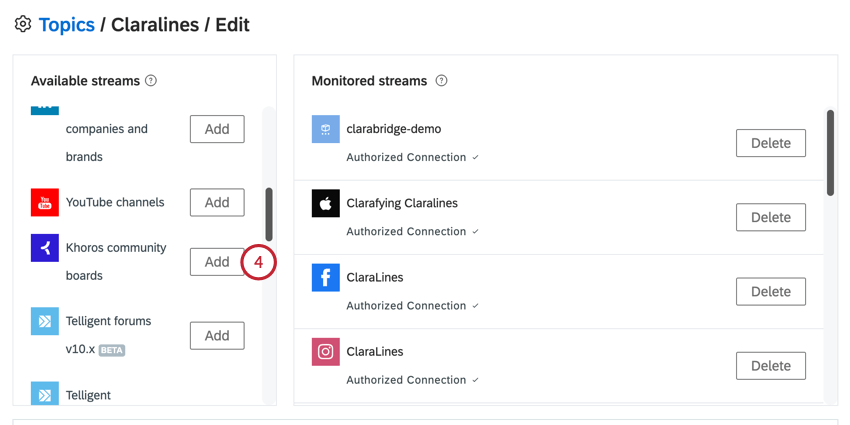Screen dimensions: 850x425
Task: Click the Khoros community boards icon
Action: click(x=45, y=248)
